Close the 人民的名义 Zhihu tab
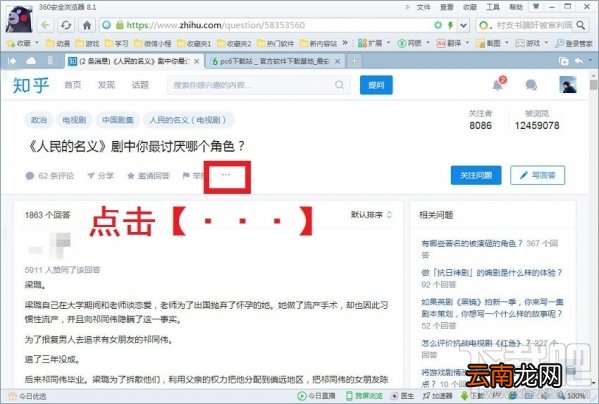The image size is (599, 404). coord(196,61)
